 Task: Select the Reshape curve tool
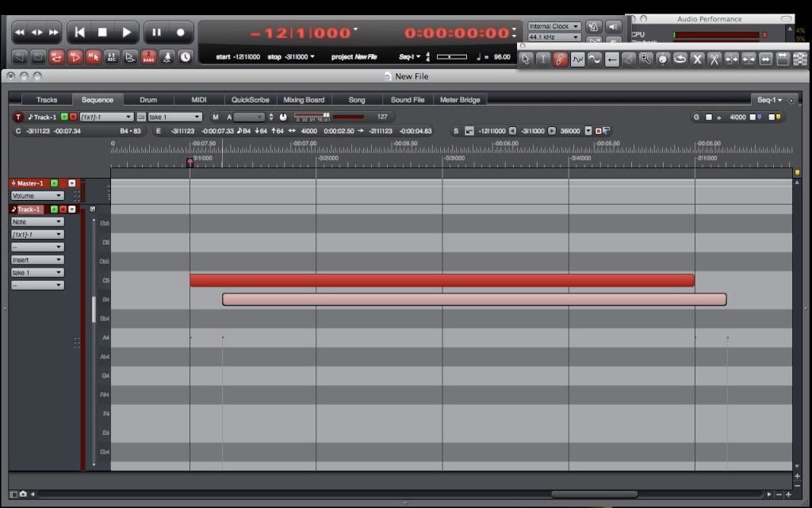(577, 60)
